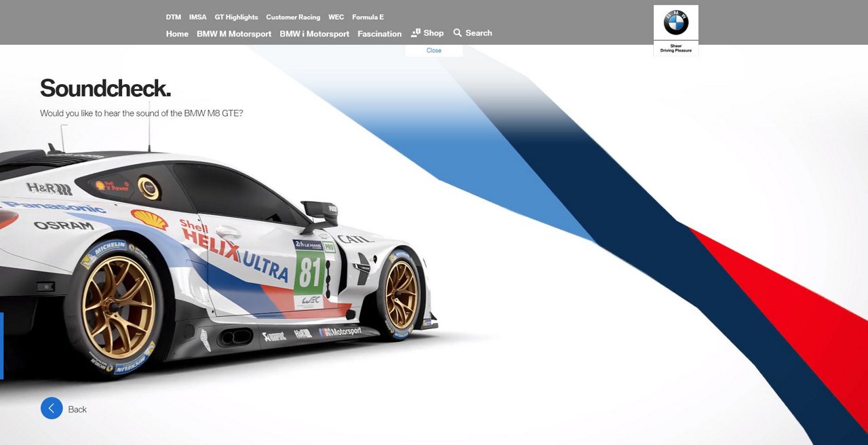Click the BMW roundel logo
Screen dimensions: 868x445
(676, 22)
